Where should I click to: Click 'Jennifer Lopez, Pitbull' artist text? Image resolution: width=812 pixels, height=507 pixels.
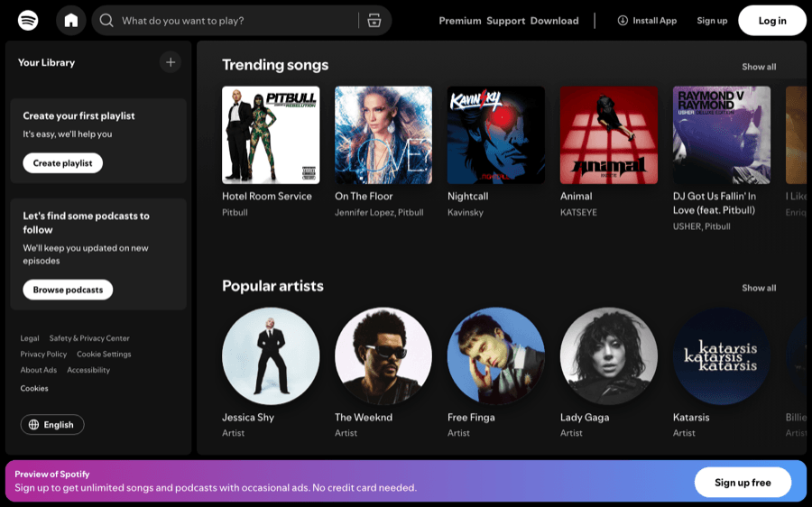coord(379,212)
